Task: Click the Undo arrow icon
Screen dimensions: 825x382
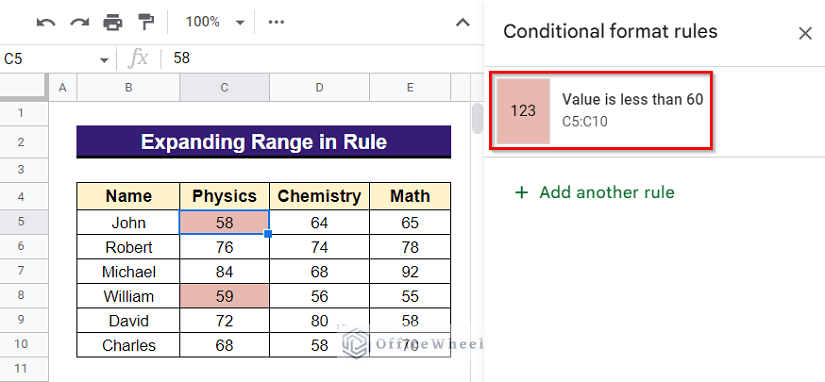Action: click(46, 22)
